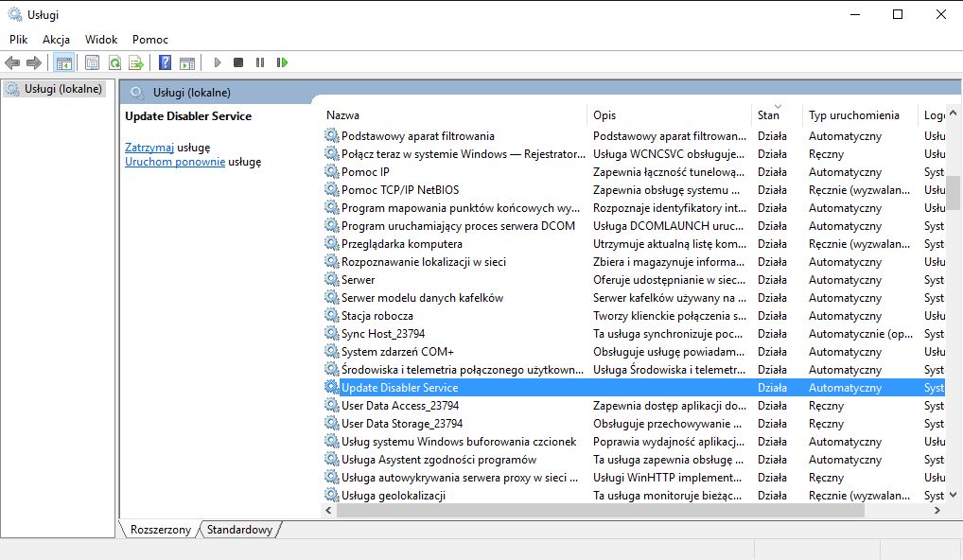The width and height of the screenshot is (963, 560).
Task: Click the Export list toolbar icon
Action: coord(136,63)
